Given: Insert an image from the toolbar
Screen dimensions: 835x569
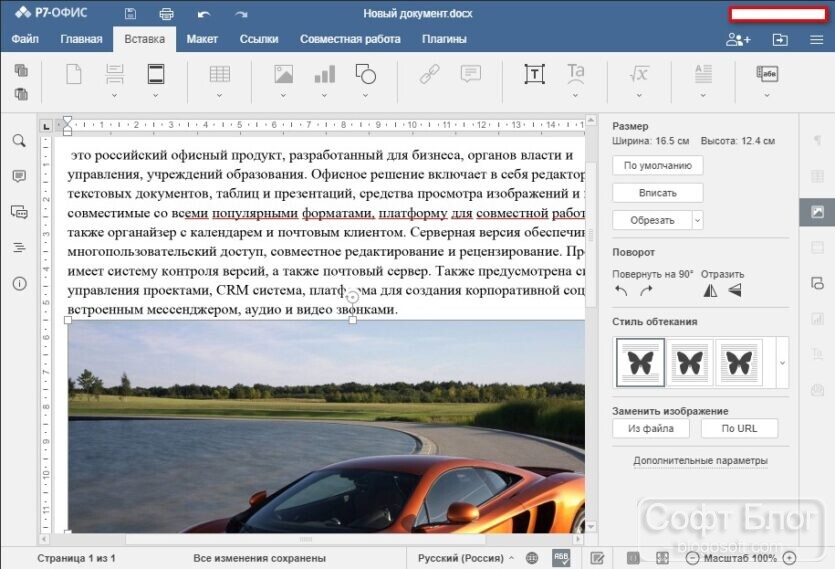Looking at the screenshot, I should (283, 74).
